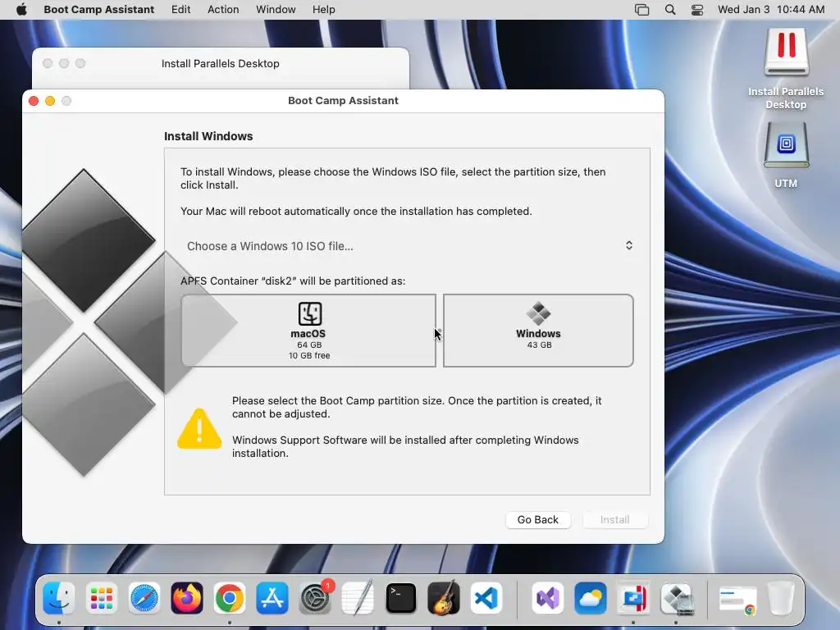Open Google Chrome in the Dock
The width and height of the screenshot is (840, 630).
pyautogui.click(x=230, y=598)
